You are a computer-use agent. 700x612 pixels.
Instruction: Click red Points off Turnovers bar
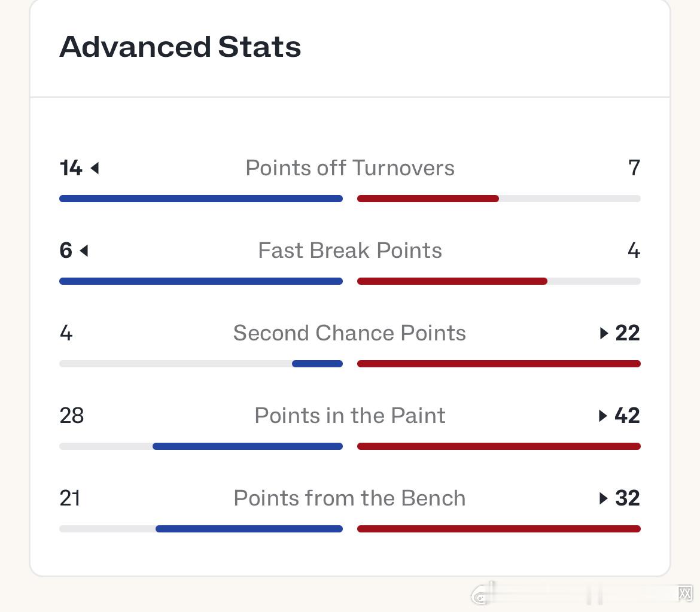pyautogui.click(x=428, y=199)
